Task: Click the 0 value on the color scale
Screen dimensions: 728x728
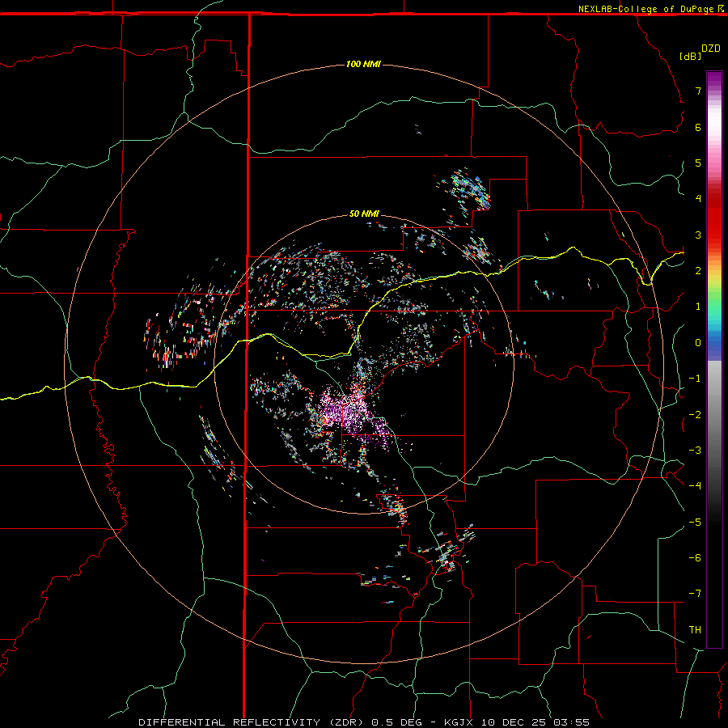Action: point(698,343)
